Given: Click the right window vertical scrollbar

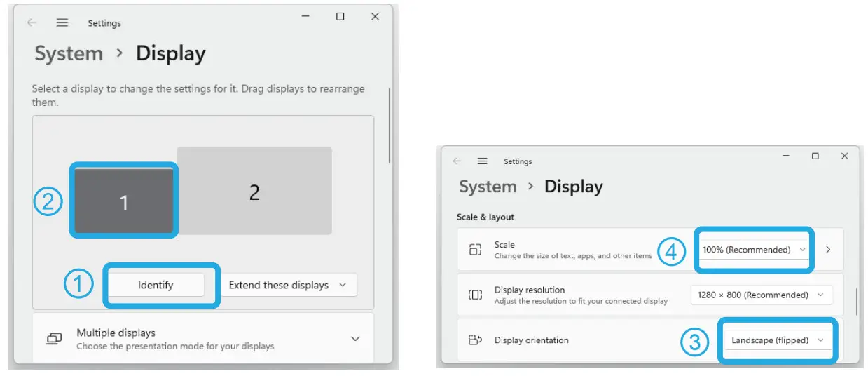Looking at the screenshot, I should (x=857, y=300).
